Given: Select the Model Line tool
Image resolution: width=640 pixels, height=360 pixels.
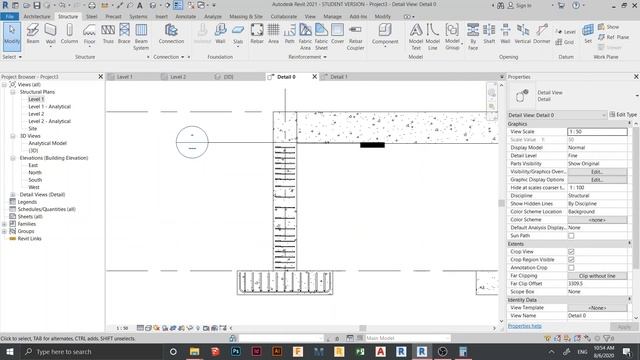Looking at the screenshot, I should (433, 37).
